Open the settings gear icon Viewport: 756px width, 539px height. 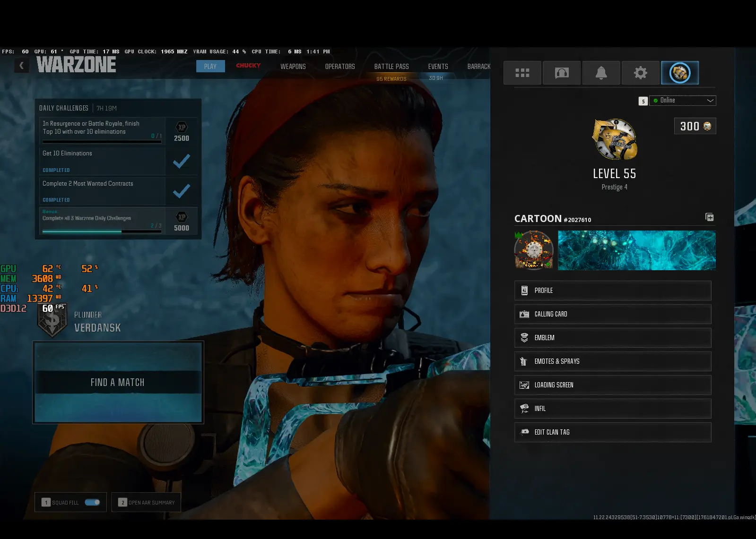(640, 73)
